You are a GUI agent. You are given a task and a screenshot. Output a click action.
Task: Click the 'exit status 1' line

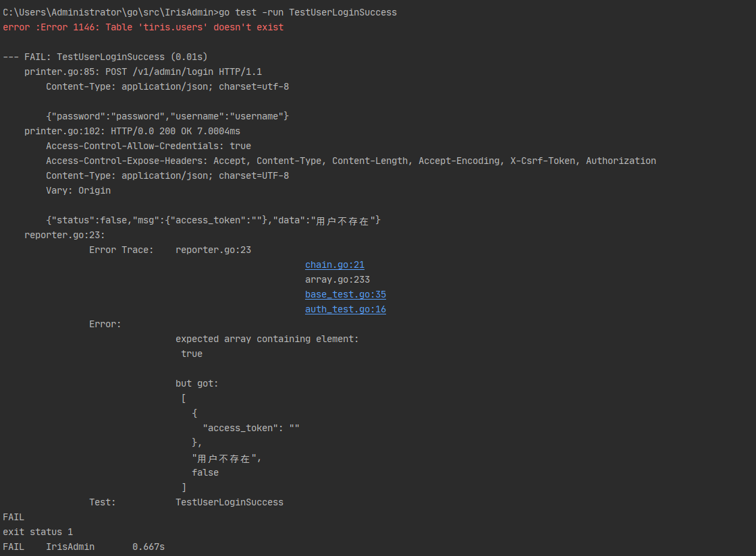pyautogui.click(x=38, y=532)
